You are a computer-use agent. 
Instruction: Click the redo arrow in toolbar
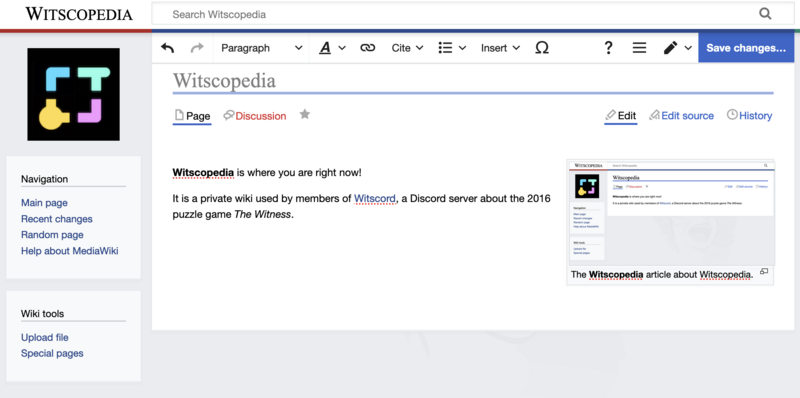point(196,48)
